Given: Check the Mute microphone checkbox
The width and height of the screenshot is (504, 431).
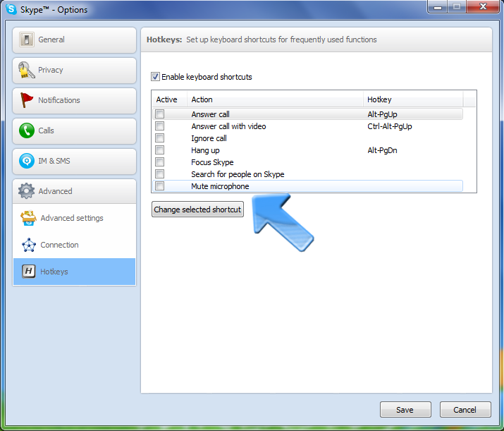Looking at the screenshot, I should click(160, 186).
